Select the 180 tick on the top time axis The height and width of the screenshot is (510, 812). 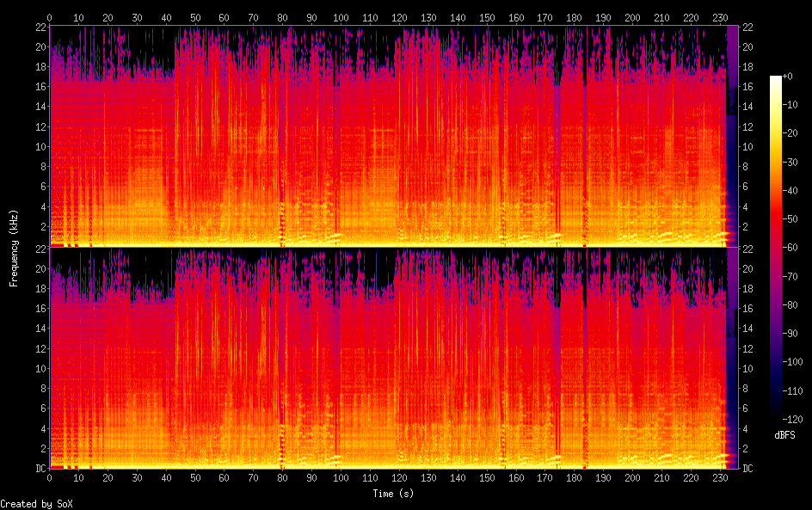(575, 17)
